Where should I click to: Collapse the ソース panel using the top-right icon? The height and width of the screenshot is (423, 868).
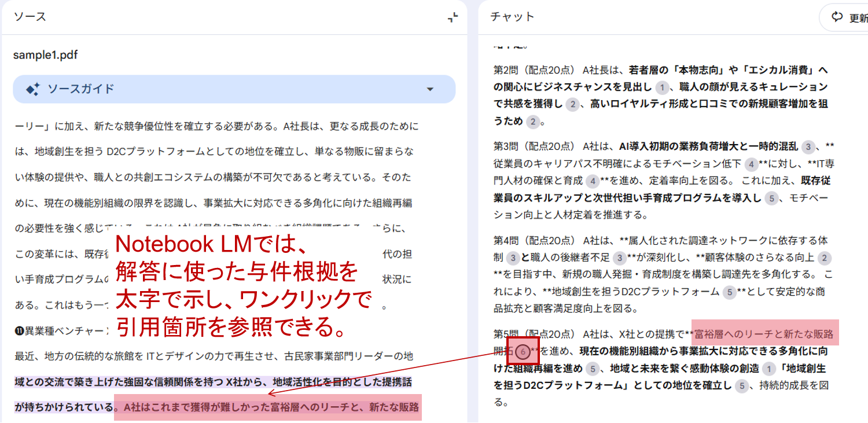pos(453,17)
